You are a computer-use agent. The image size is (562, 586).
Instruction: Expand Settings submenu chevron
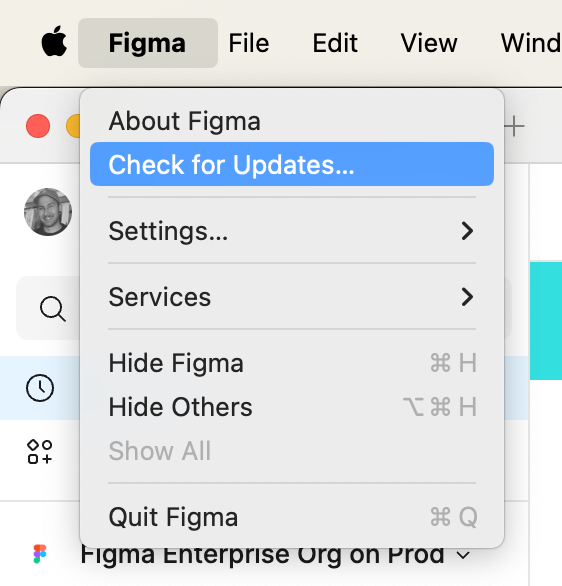[x=467, y=231]
